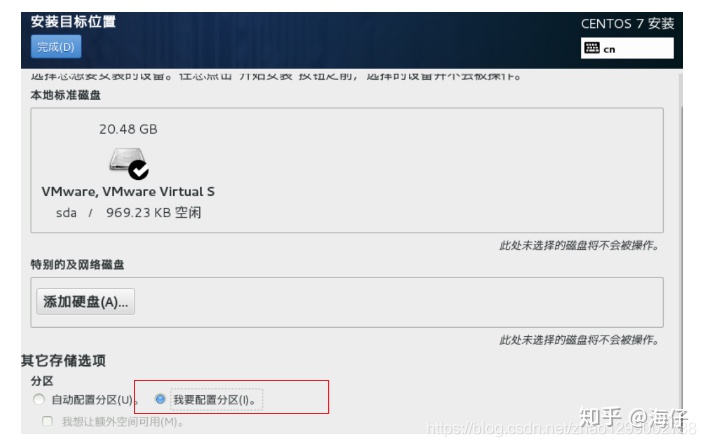706x447 pixels.
Task: Click the sda 969.23 KB 空闲 text
Action: [x=128, y=212]
